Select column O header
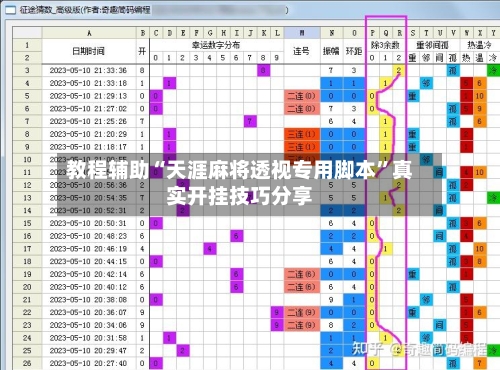The image size is (500, 370). coord(354,33)
